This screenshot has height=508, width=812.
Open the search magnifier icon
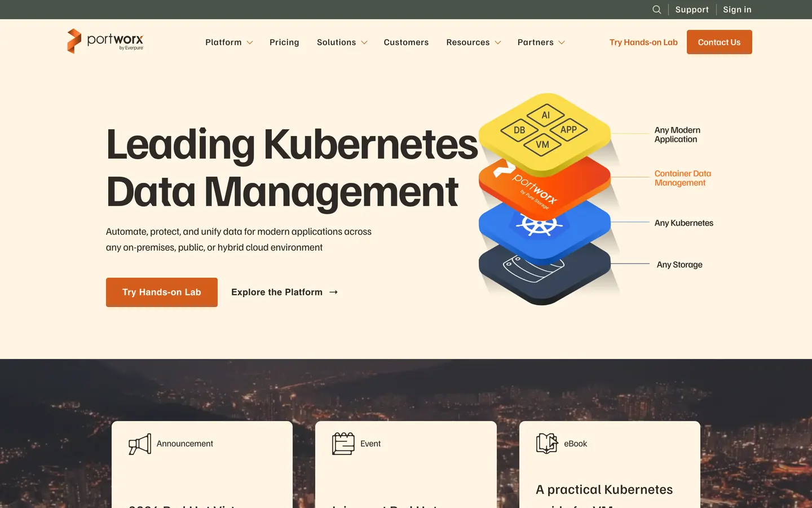(657, 10)
